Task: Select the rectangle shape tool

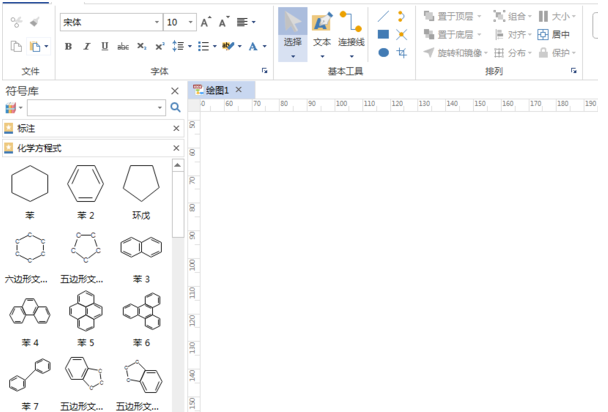Action: tap(383, 34)
